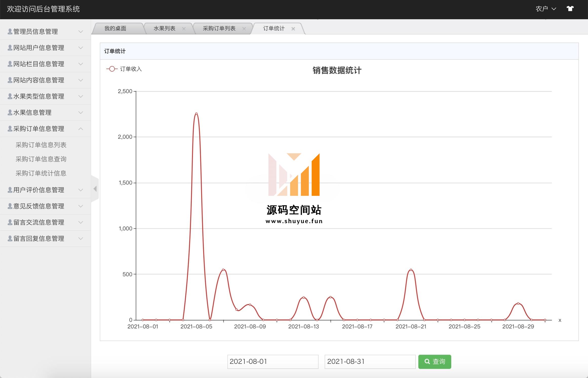Open the 农户 user dropdown
Viewport: 588px width, 378px height.
(x=546, y=9)
